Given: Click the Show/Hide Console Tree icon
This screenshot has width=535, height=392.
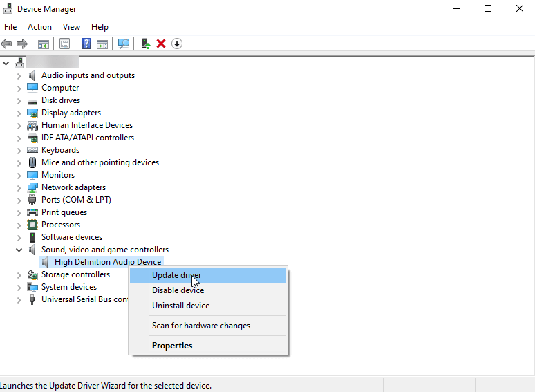Looking at the screenshot, I should [x=44, y=44].
